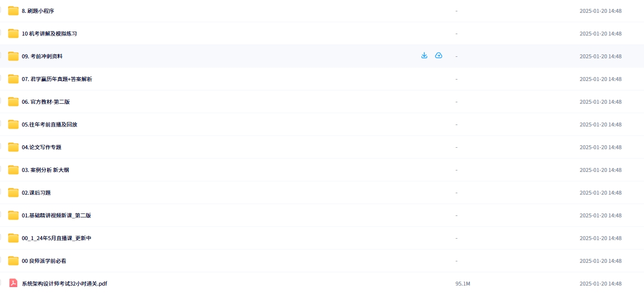Open the 03. 案例分析 新大纲 folder name
Screen dimensions: 644x293
pyautogui.click(x=45, y=170)
